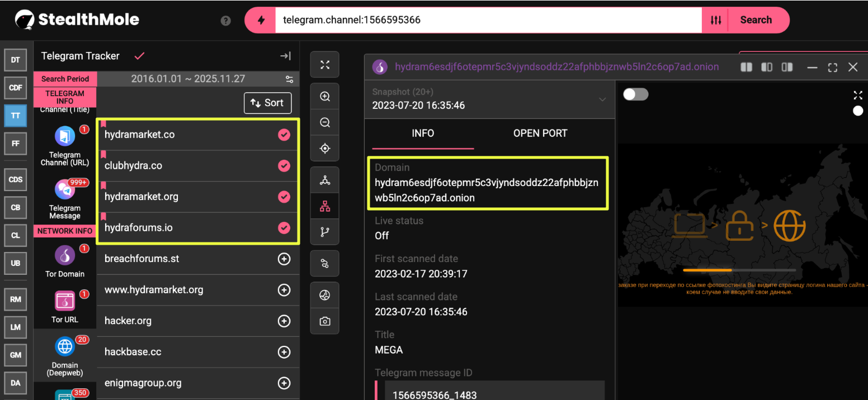Click the search query input field
Viewport: 868px width, 400px height.
coord(488,20)
